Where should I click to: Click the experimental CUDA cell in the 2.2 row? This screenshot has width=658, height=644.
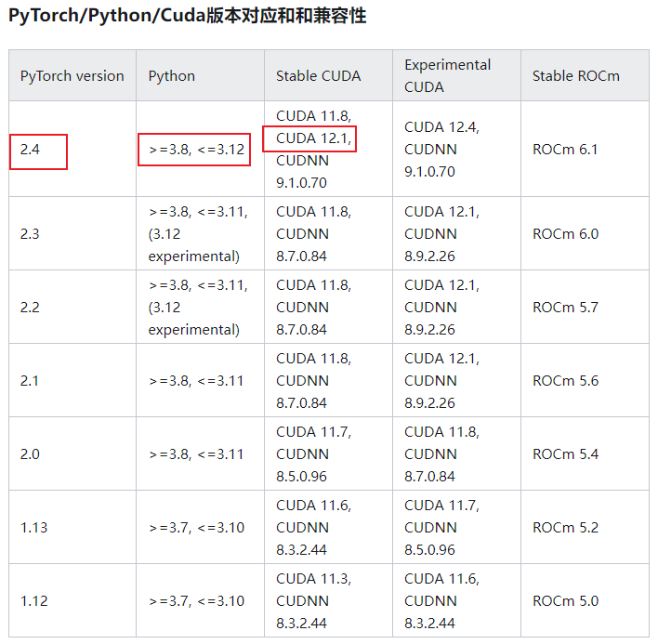pos(456,307)
